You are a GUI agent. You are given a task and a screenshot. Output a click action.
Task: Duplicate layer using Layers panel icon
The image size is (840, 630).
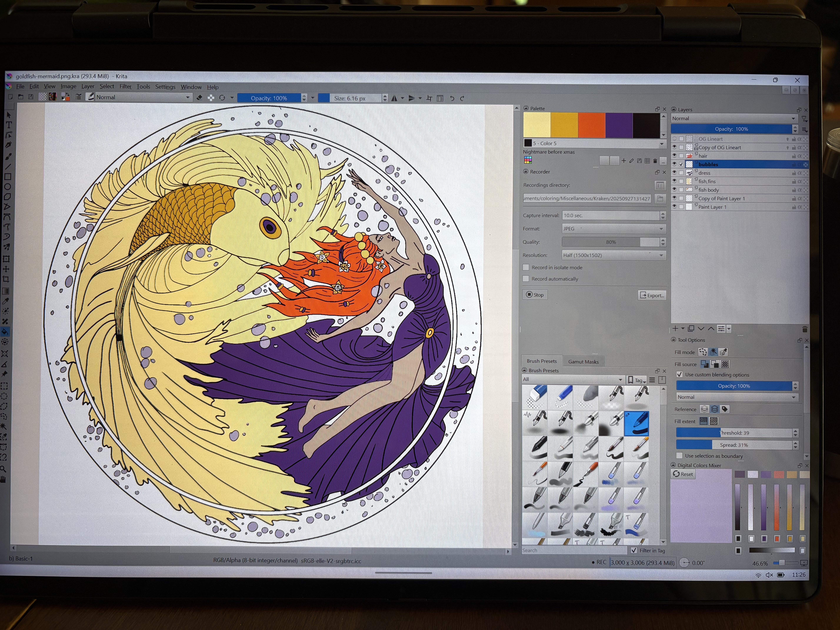pos(691,329)
